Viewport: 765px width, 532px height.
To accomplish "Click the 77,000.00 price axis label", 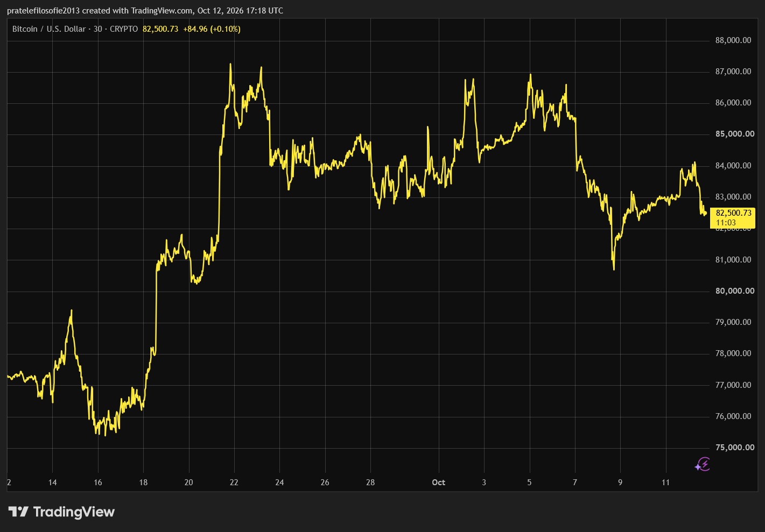I will tap(733, 385).
